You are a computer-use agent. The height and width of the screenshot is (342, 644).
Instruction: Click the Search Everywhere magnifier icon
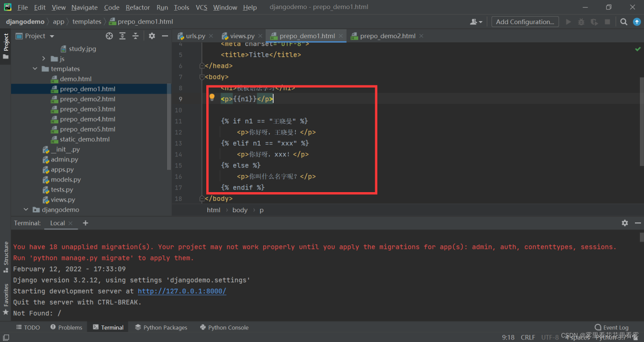pyautogui.click(x=623, y=22)
